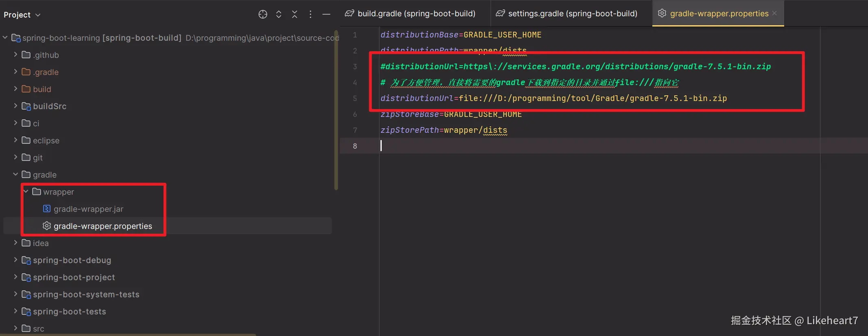Click the root project module icon
The height and width of the screenshot is (336, 868).
(16, 38)
